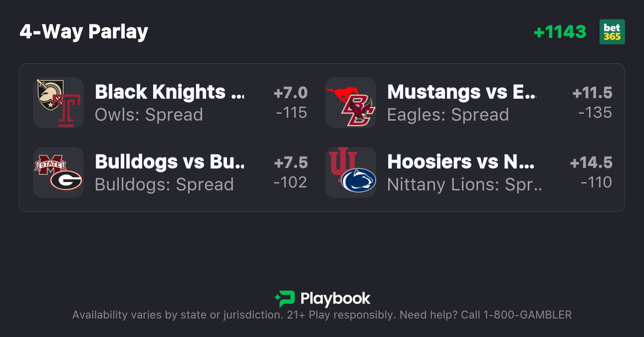The width and height of the screenshot is (644, 337).
Task: Select the +7.5 spread at -102
Action: pos(291,172)
